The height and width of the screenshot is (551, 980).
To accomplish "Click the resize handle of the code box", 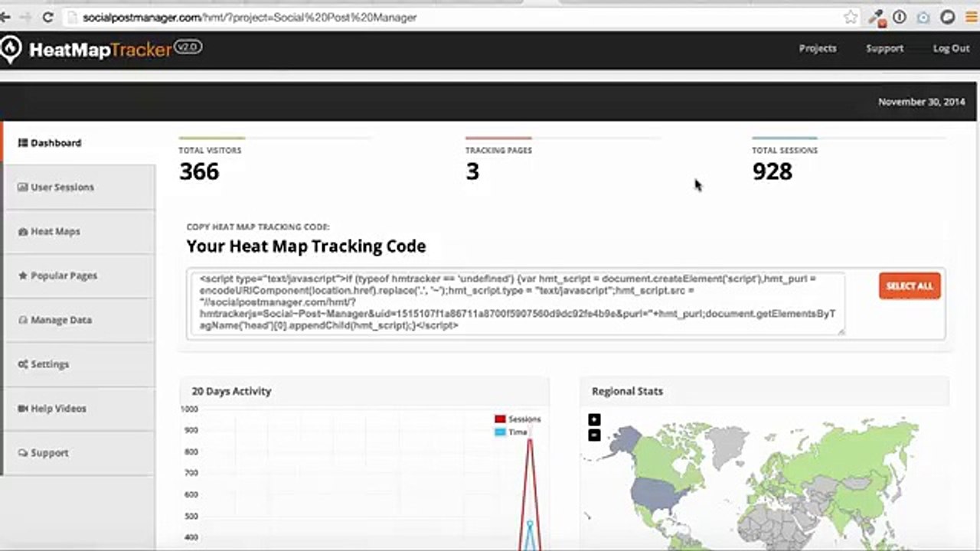I will point(841,331).
